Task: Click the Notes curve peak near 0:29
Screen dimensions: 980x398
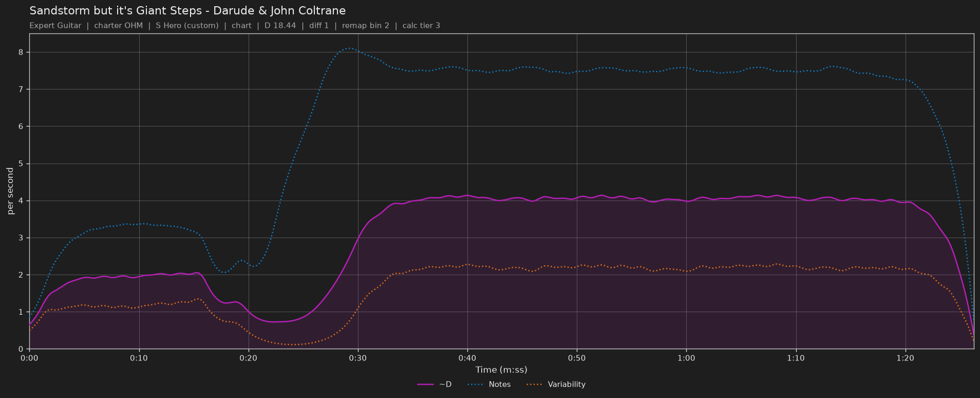Action: pos(349,48)
